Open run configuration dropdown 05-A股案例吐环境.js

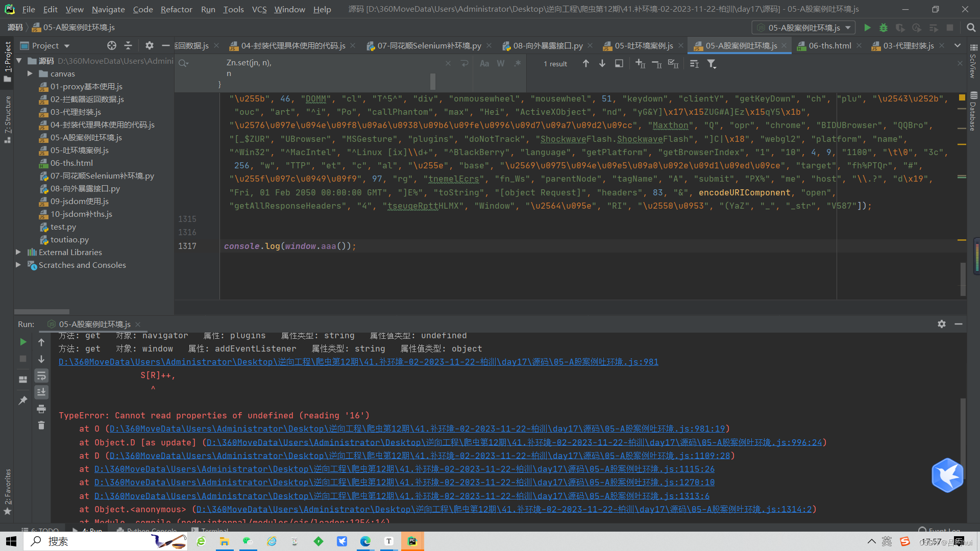point(803,28)
